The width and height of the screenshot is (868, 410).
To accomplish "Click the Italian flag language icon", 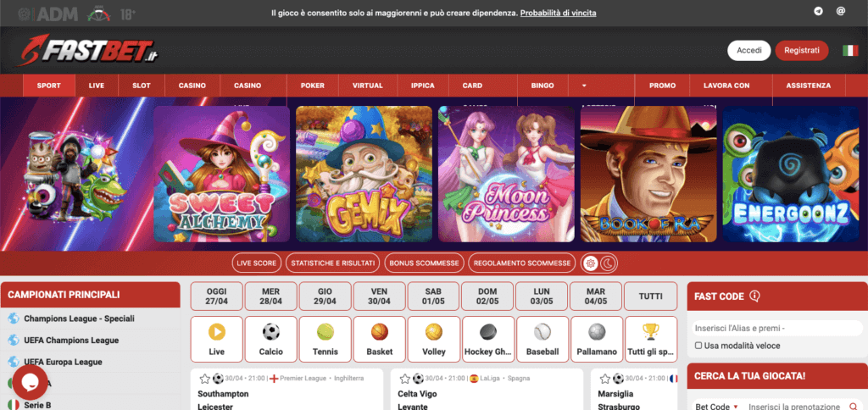I will 850,50.
